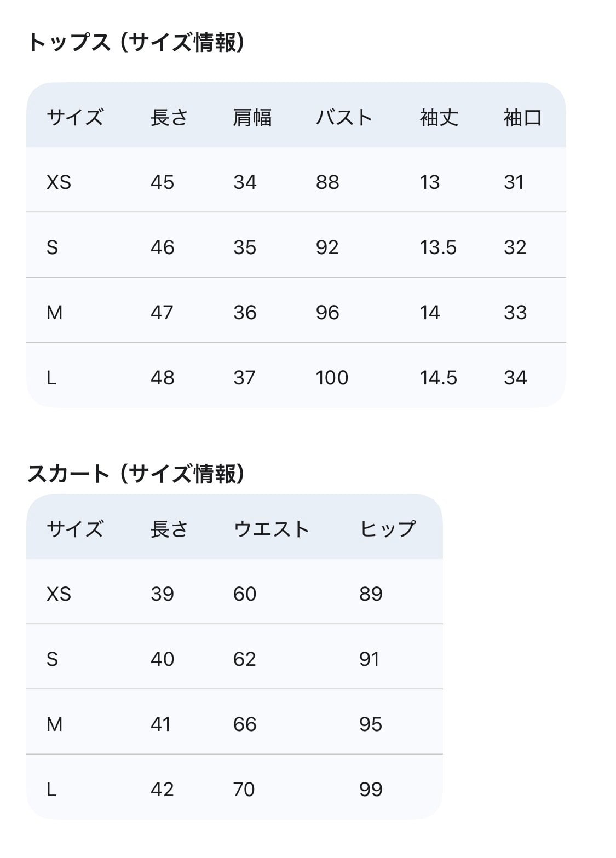Click the bust value 100 cell
The height and width of the screenshot is (858, 616).
tap(332, 378)
